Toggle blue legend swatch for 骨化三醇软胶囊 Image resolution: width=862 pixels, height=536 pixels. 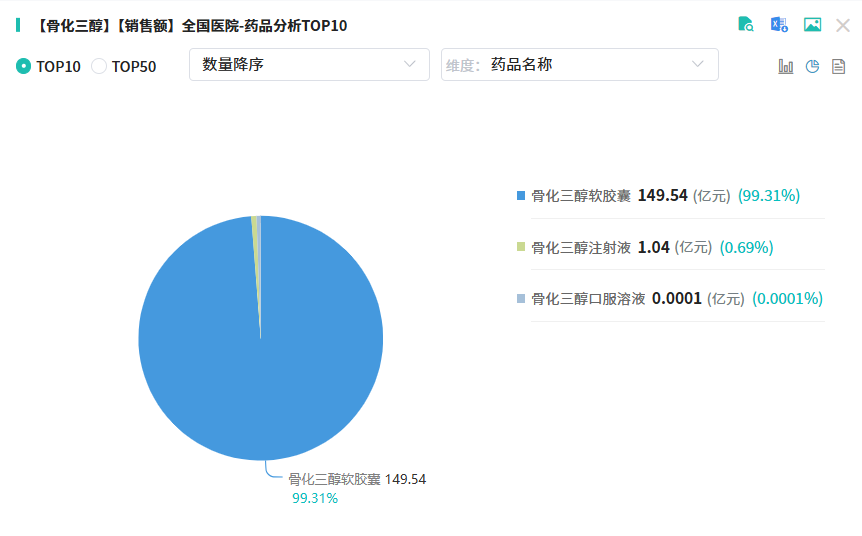tap(521, 195)
